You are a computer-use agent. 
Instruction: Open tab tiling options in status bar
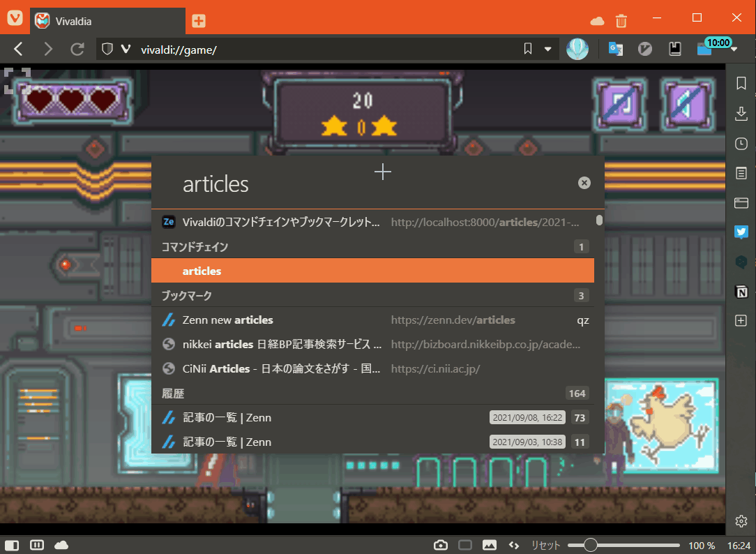click(37, 546)
